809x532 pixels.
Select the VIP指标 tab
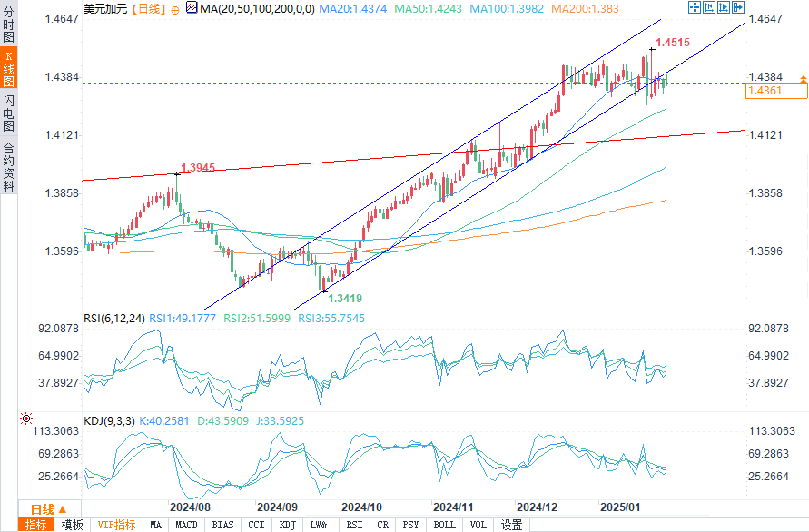click(x=116, y=525)
